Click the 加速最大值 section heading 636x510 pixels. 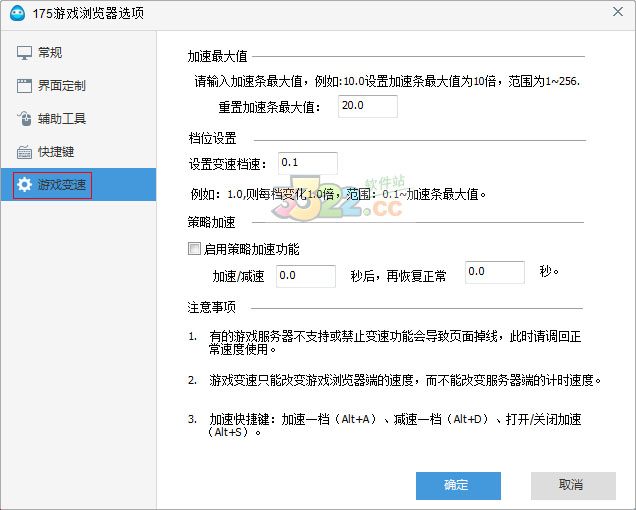point(217,56)
